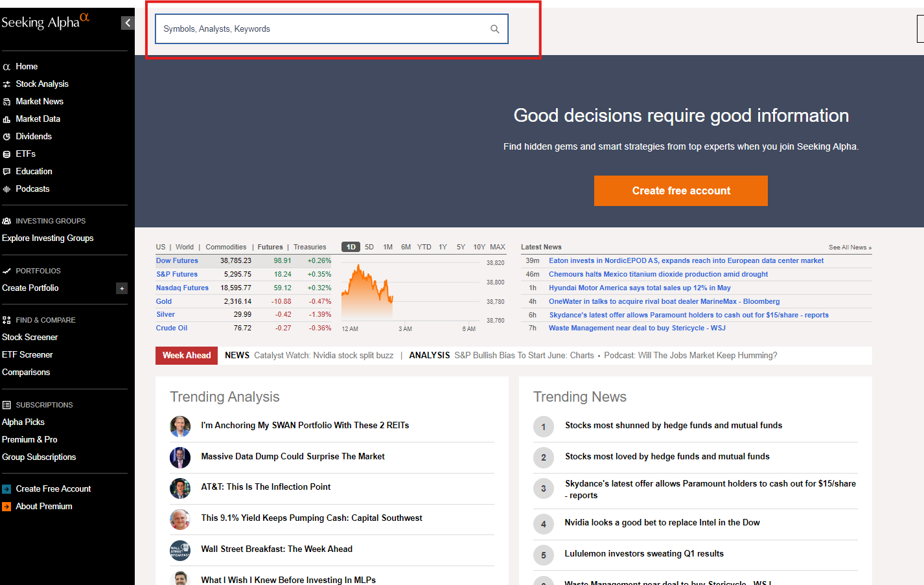This screenshot has height=585, width=924.
Task: Click the plus button beside Create Portfolio
Action: [x=122, y=288]
